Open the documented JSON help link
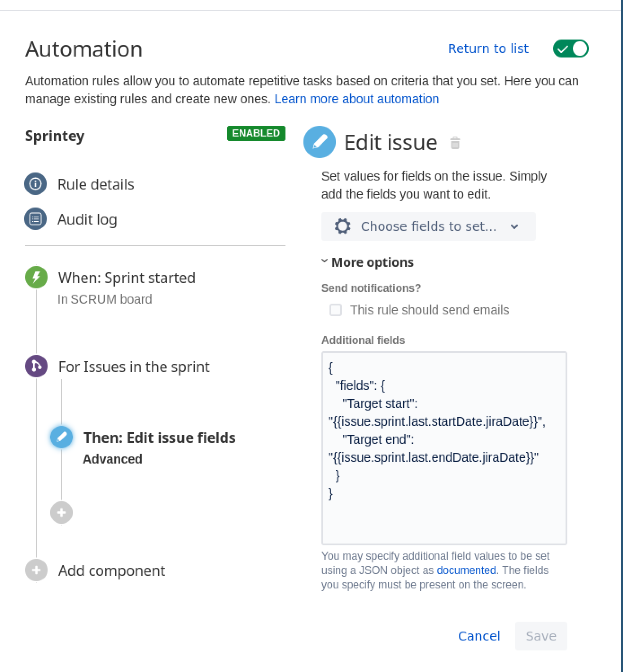Screen dimensions: 623x672 coord(466,570)
